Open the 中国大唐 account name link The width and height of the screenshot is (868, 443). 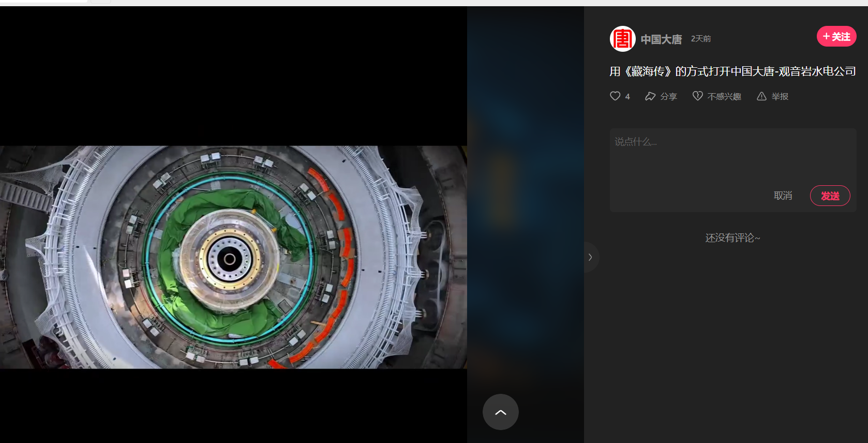[661, 39]
